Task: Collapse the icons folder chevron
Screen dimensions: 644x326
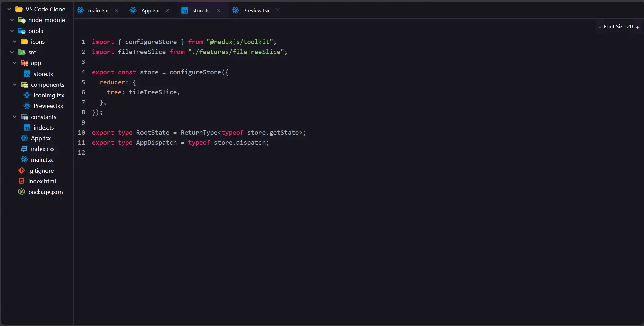Action: click(x=15, y=42)
